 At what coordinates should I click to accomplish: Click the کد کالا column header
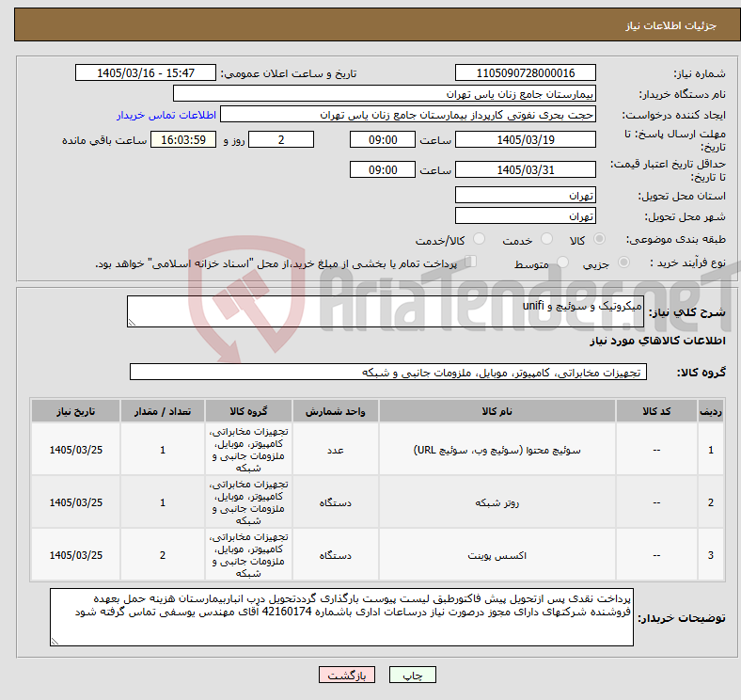656,411
